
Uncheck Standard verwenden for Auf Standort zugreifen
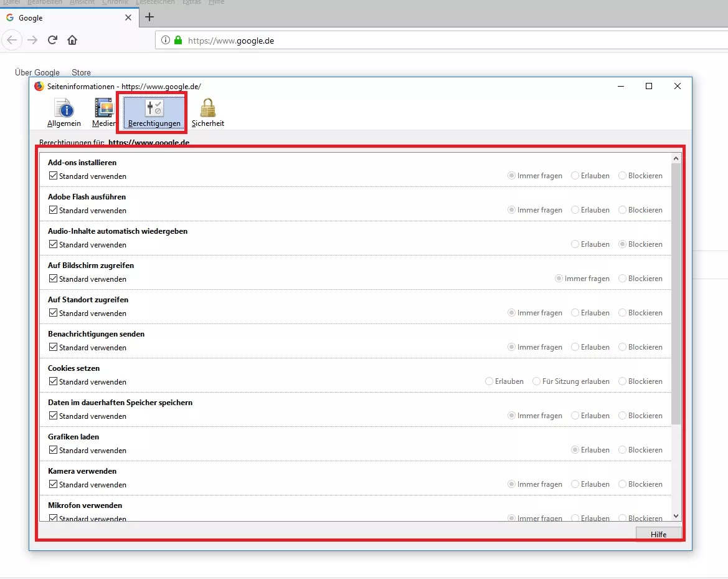[54, 313]
